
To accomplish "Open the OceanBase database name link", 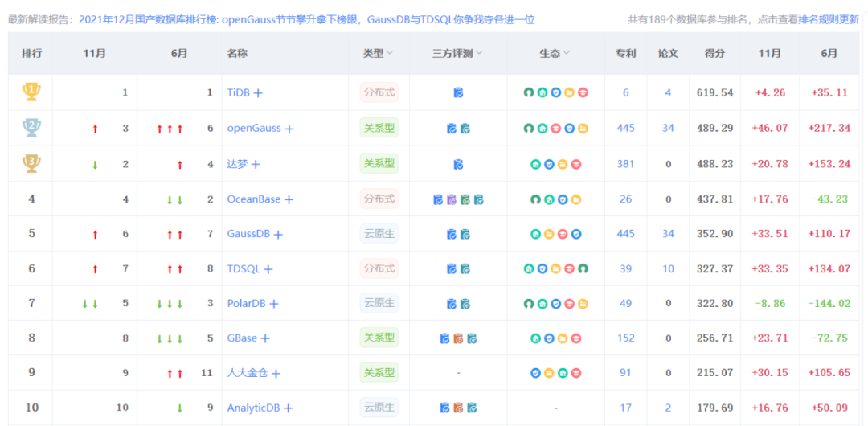I will (x=254, y=199).
